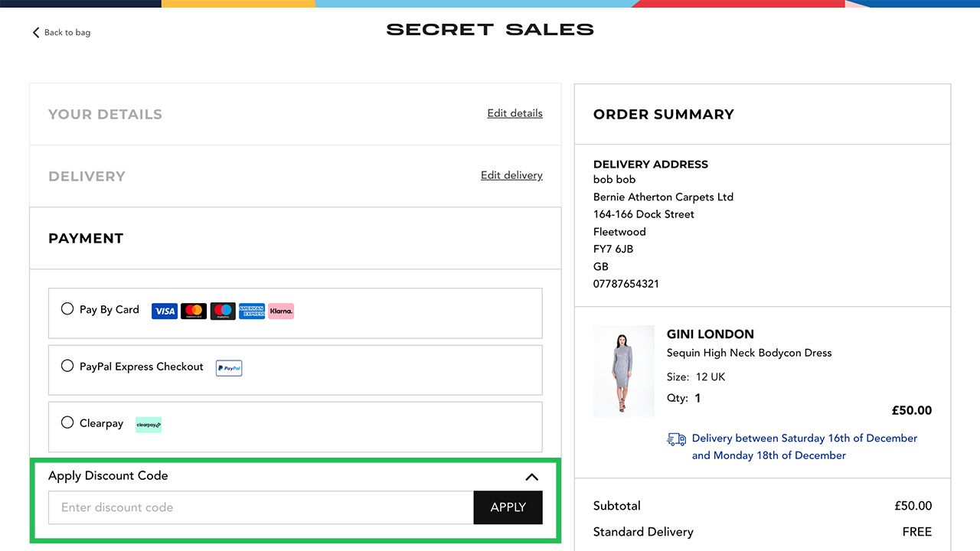Choose PayPal Express Checkout option
Image resolution: width=980 pixels, height=551 pixels.
coord(67,366)
